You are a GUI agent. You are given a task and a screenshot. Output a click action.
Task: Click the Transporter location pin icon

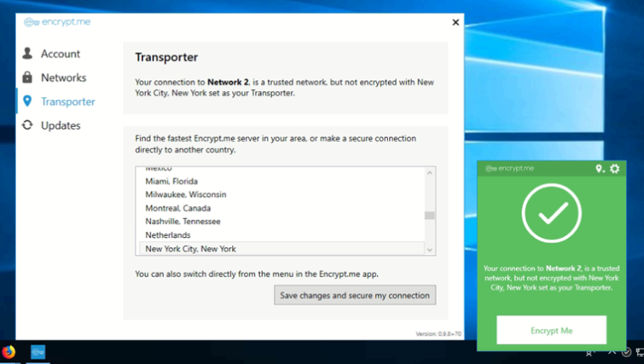point(27,101)
